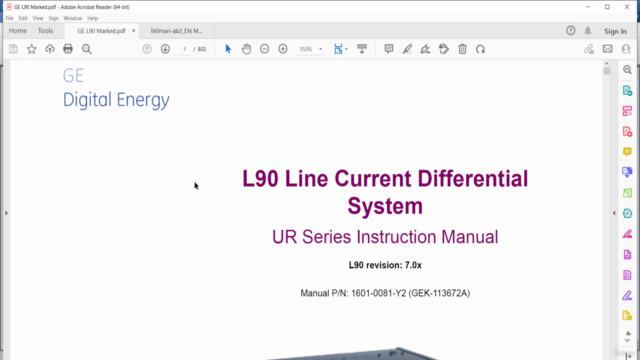This screenshot has height=360, width=640.
Task: Print the document using printer icon
Action: (x=68, y=49)
